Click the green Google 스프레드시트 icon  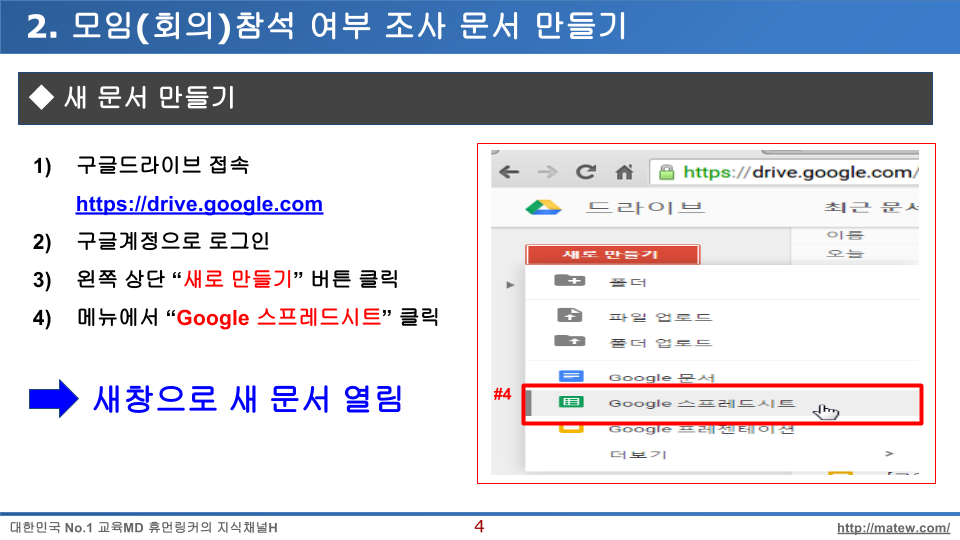(571, 402)
